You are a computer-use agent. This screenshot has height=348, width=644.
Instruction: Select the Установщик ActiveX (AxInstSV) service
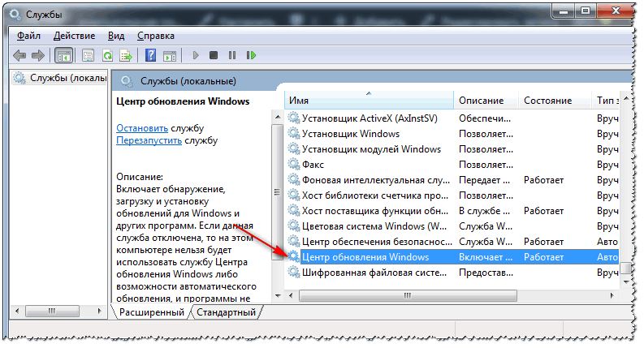coord(370,118)
